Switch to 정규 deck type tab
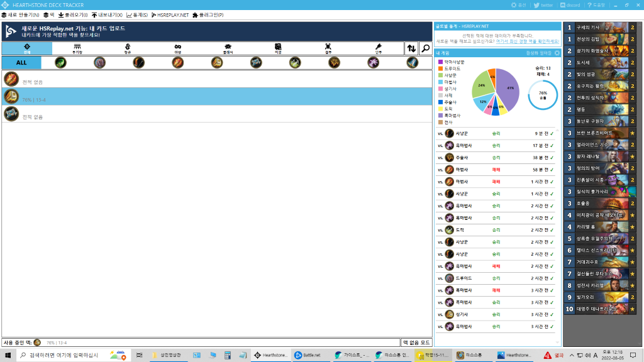The image size is (644, 362). pyautogui.click(x=128, y=48)
